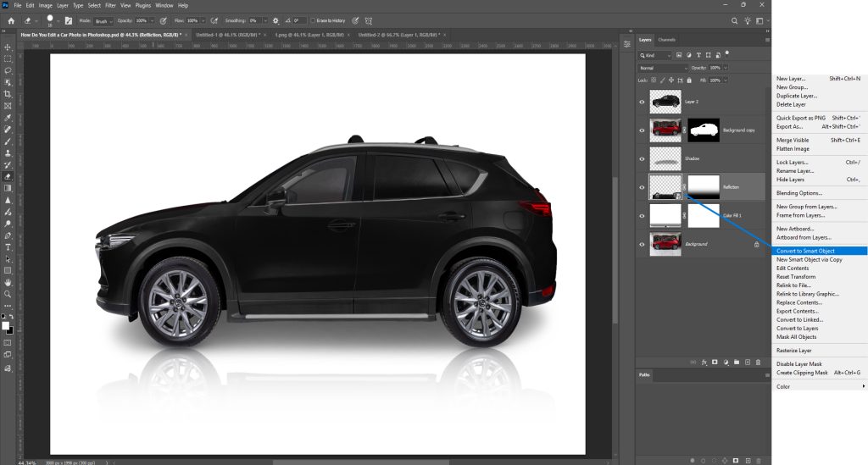The width and height of the screenshot is (868, 465).
Task: Delete layer using trash icon
Action: [x=759, y=363]
